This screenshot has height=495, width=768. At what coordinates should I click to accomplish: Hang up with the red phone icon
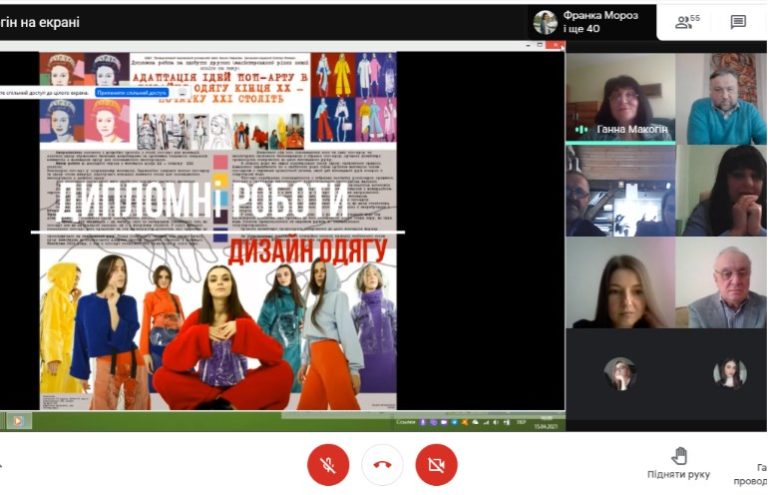click(382, 464)
